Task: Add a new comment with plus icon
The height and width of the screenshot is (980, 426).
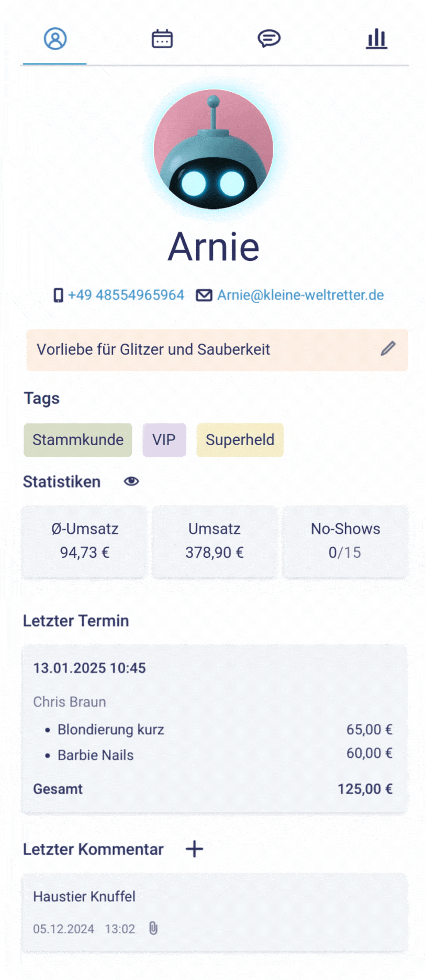Action: point(194,849)
